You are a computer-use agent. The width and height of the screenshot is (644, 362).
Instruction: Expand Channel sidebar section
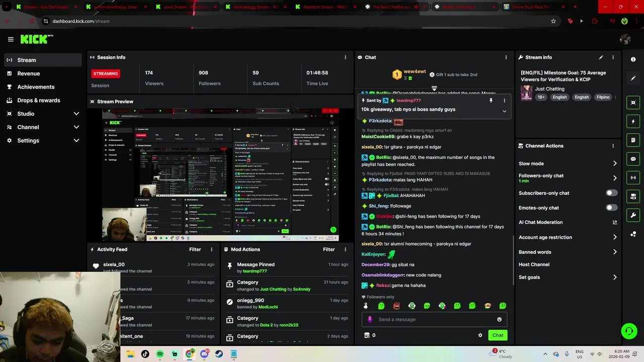[76, 127]
